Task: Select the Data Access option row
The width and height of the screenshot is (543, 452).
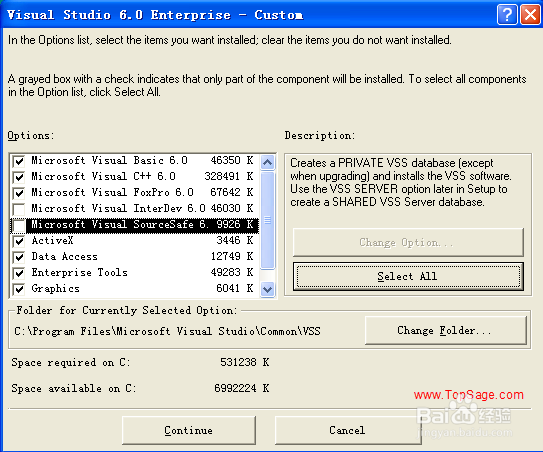Action: [135, 257]
